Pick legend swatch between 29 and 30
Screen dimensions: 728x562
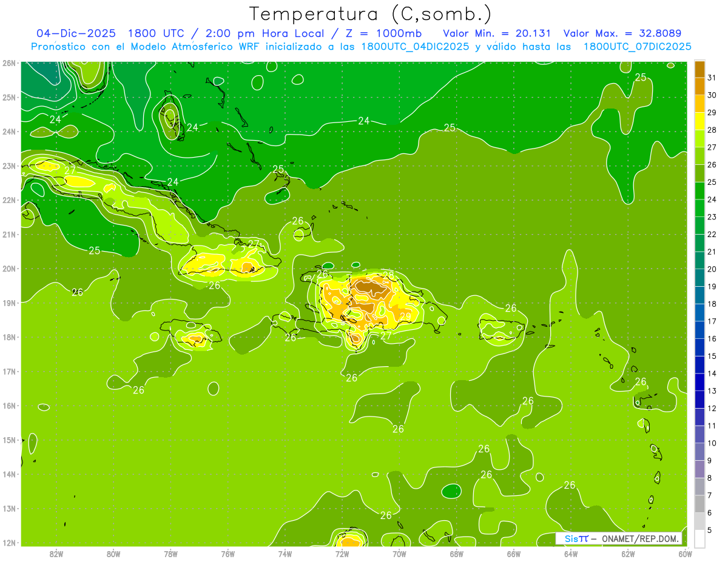click(x=700, y=104)
